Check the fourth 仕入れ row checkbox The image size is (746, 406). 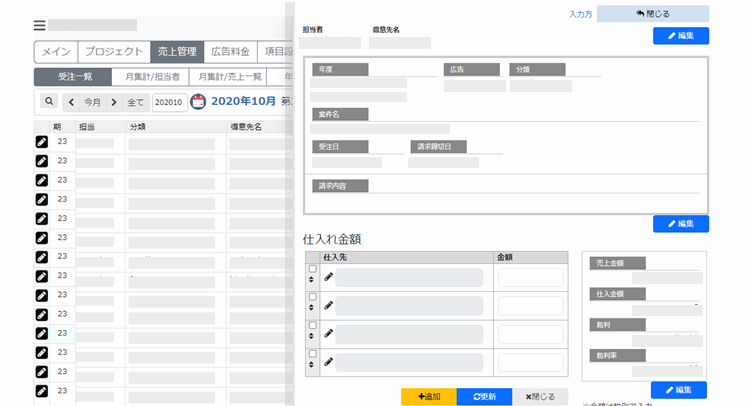tap(313, 353)
